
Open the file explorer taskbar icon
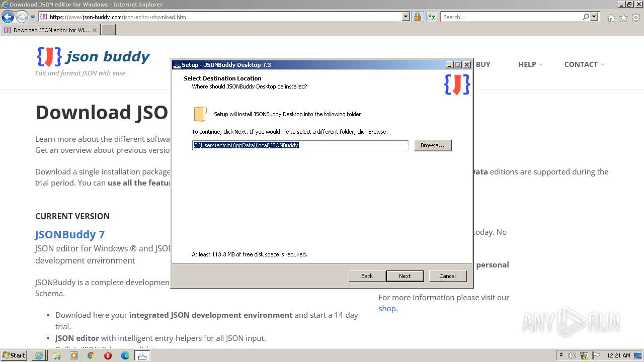(57, 355)
